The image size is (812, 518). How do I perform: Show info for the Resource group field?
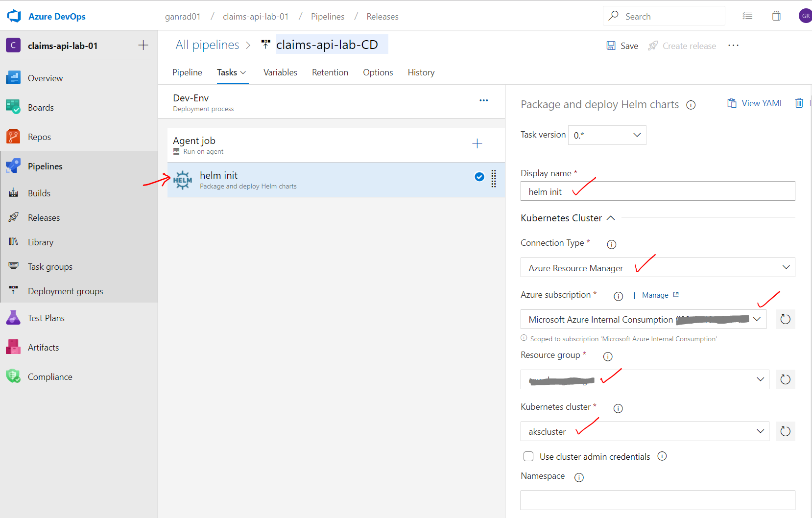point(608,356)
